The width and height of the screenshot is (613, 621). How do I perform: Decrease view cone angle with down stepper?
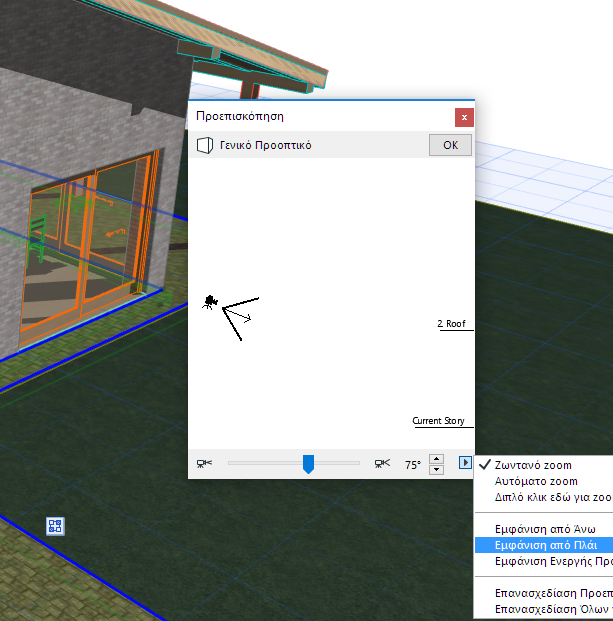click(436, 470)
